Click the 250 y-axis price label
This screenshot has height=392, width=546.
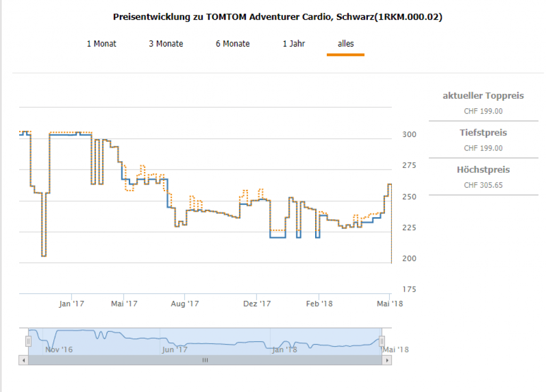click(x=409, y=197)
